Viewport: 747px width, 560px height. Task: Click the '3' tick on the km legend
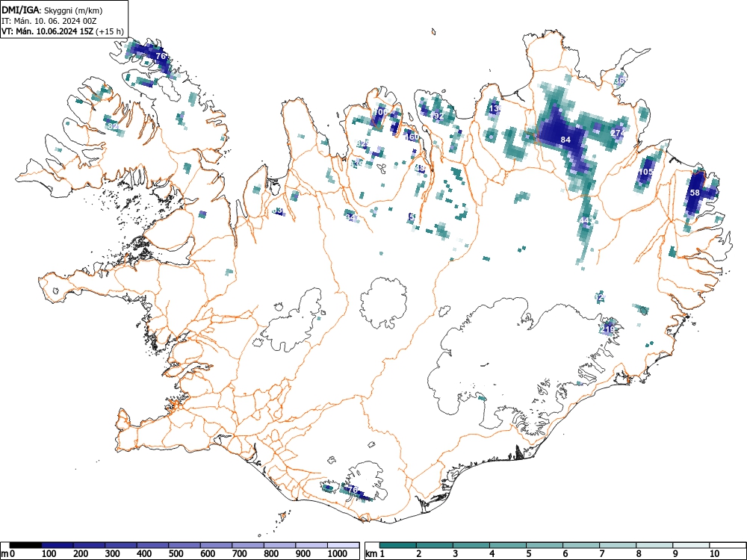coord(456,553)
